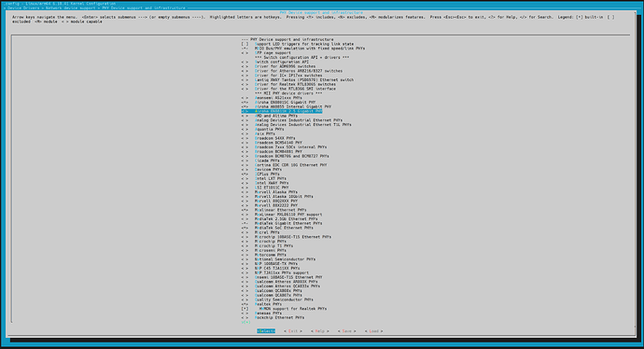Select Onsemi 10BASE-T1S Ethernet PHY

pos(282,277)
